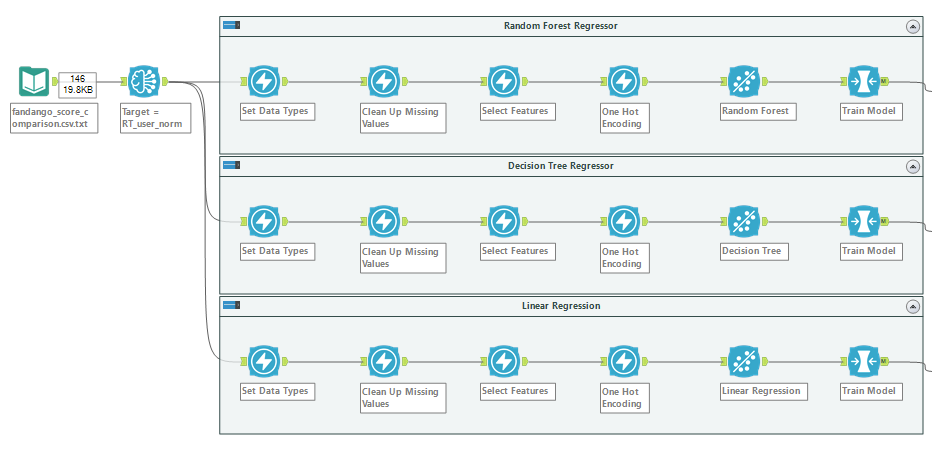Viewport: 932px width, 457px height.
Task: Click output anchor of the Input Data tool
Action: (x=54, y=81)
